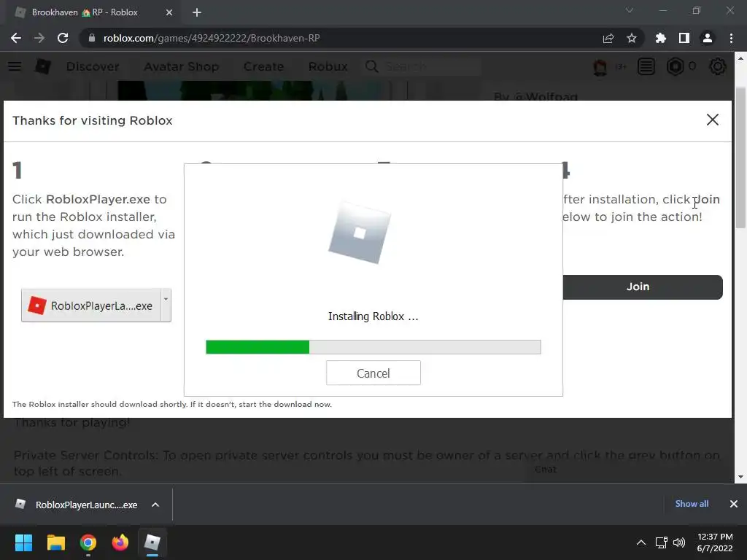747x560 pixels.
Task: Click the Roblox installer taskbar icon
Action: click(x=152, y=542)
